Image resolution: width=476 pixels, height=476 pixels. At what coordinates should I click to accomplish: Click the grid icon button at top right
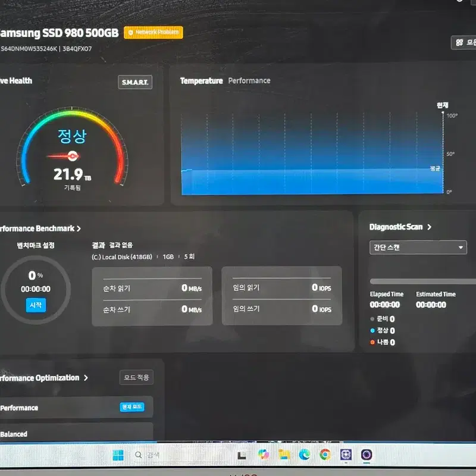464,42
